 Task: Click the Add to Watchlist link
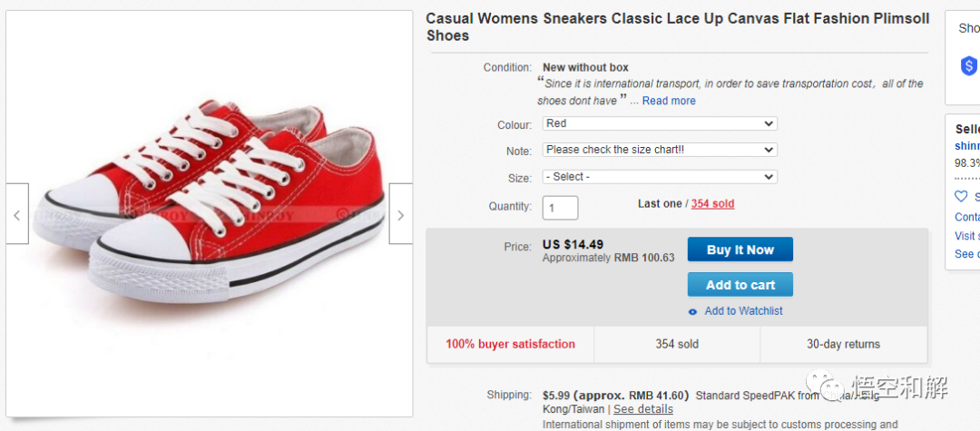[743, 311]
